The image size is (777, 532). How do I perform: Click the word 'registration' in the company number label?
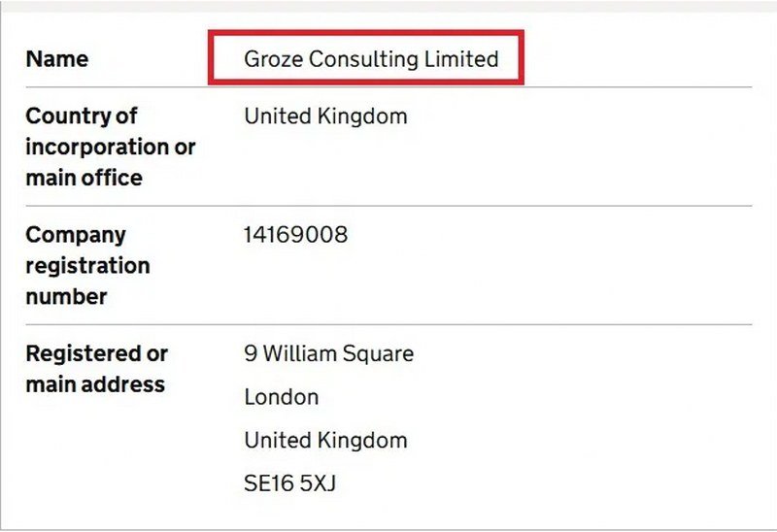tap(87, 265)
